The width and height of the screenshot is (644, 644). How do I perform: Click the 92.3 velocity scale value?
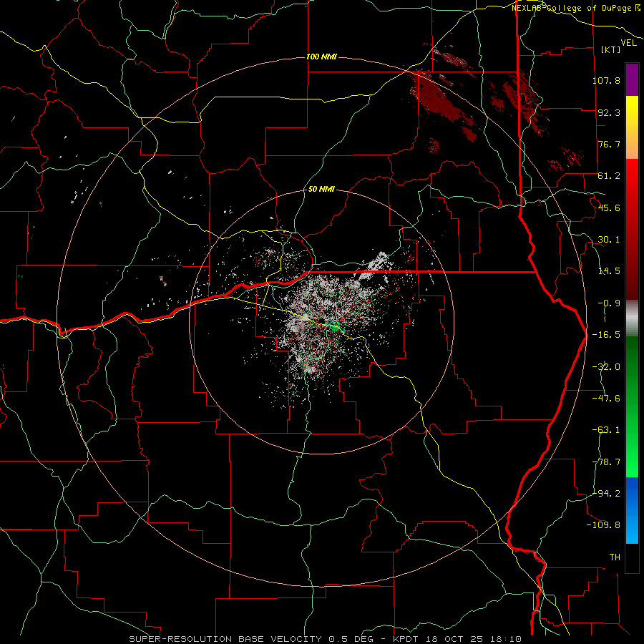tap(609, 112)
